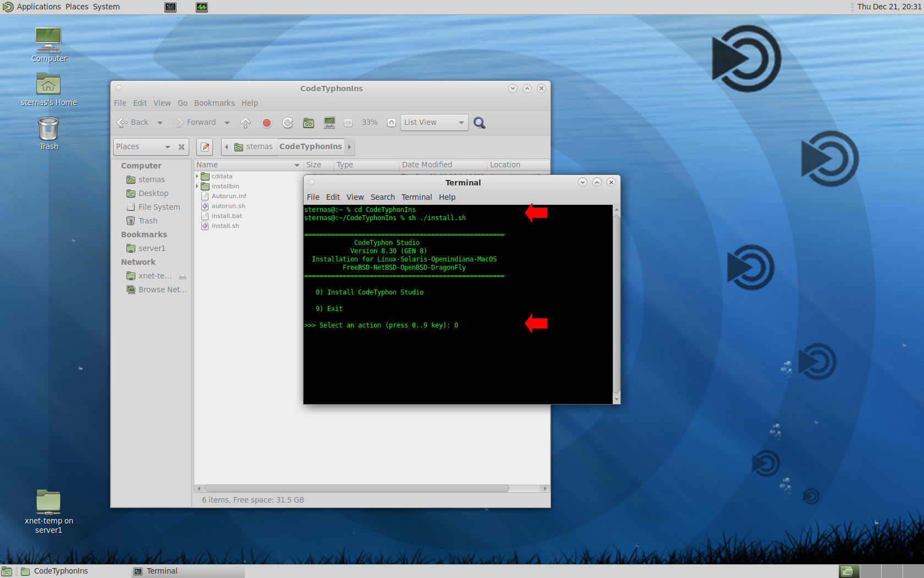The image size is (924, 578).
Task: Click the workspace switcher in bottom panel
Action: 881,571
